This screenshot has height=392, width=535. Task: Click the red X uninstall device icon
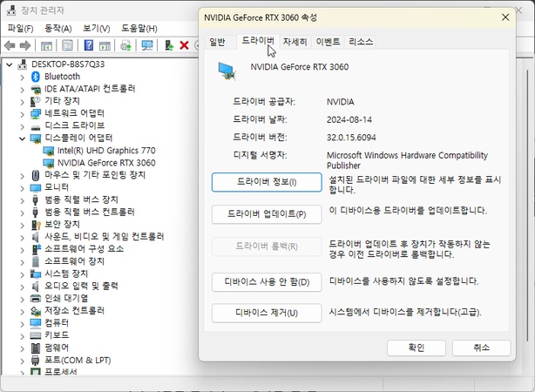184,45
